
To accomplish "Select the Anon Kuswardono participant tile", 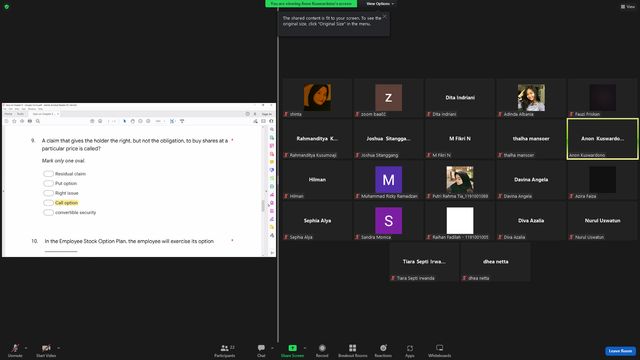I will tap(602, 139).
